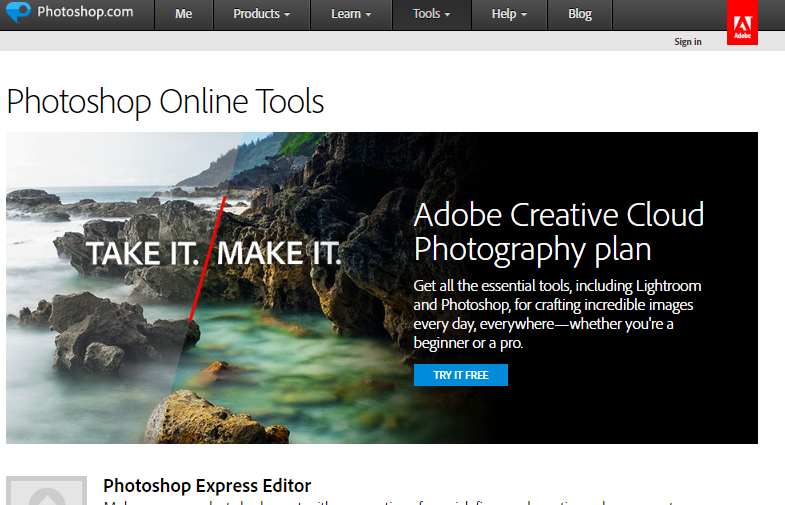Click the Photoshop Online Tools page title
Screen dimensions: 785x505
(165, 102)
